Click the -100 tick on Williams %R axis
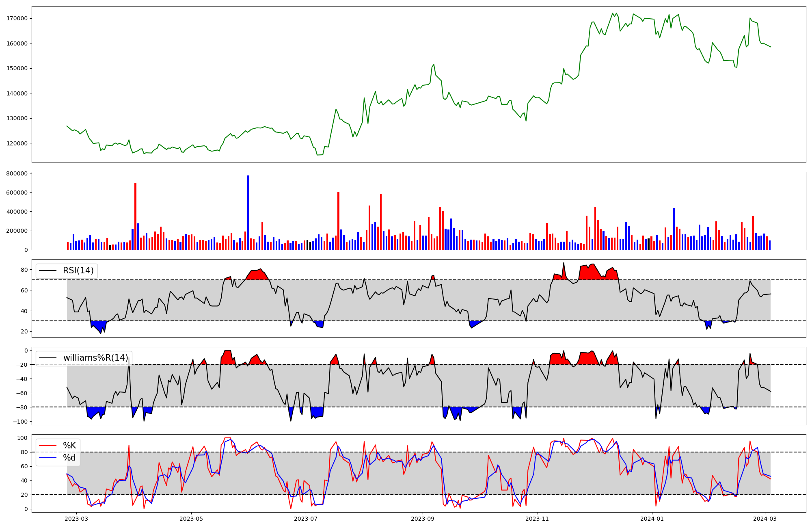812x528 pixels. 20,422
